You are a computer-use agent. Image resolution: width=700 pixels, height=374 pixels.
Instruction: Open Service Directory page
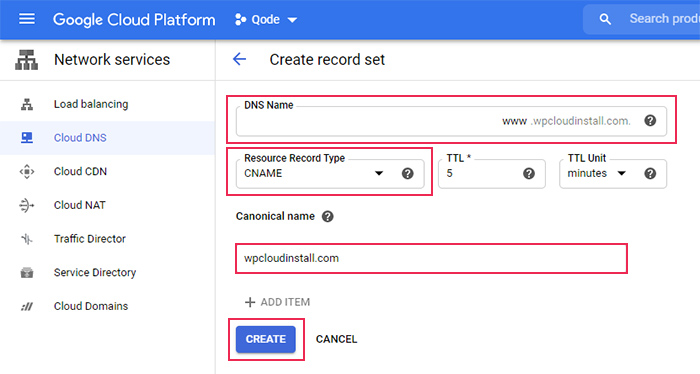[x=107, y=273]
